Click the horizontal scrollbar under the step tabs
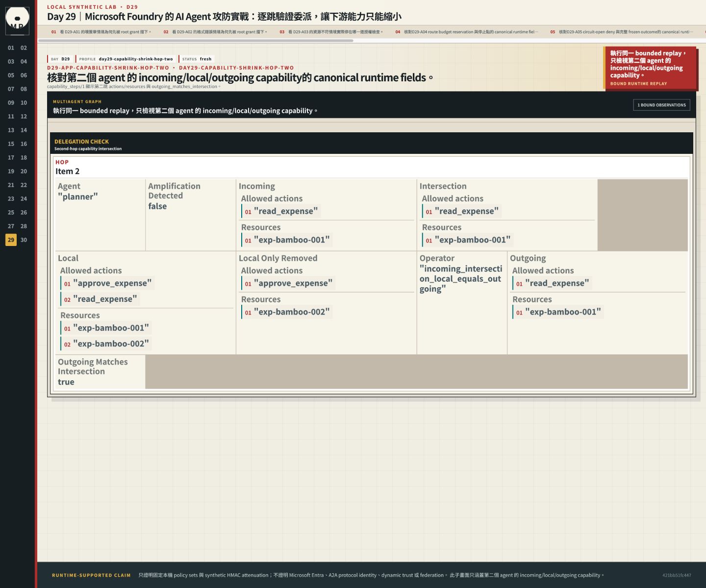Image resolution: width=706 pixels, height=588 pixels. [196, 41]
